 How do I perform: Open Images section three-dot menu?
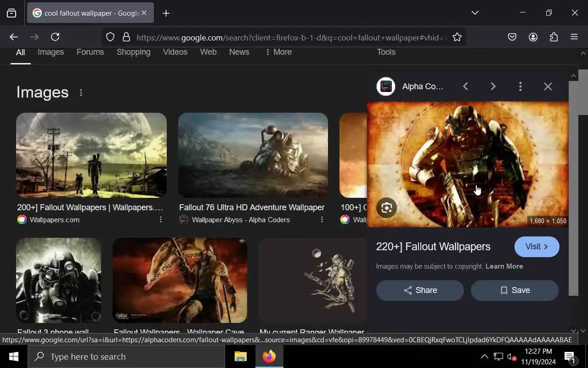[x=81, y=92]
